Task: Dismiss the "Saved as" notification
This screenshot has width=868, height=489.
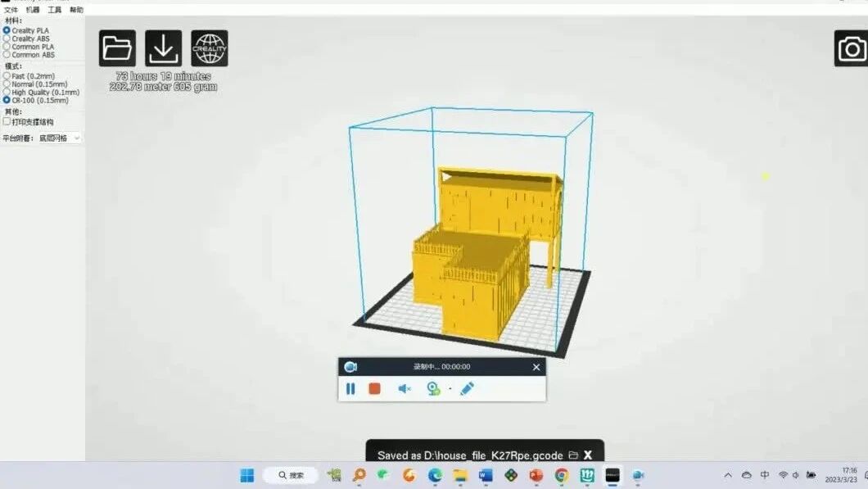Action: [x=588, y=455]
